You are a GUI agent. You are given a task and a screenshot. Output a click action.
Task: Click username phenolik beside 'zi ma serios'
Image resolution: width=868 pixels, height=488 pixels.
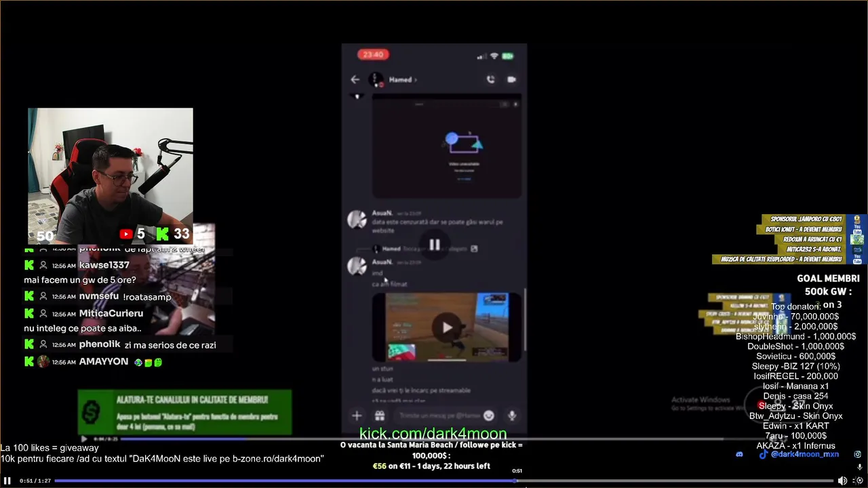[100, 344]
